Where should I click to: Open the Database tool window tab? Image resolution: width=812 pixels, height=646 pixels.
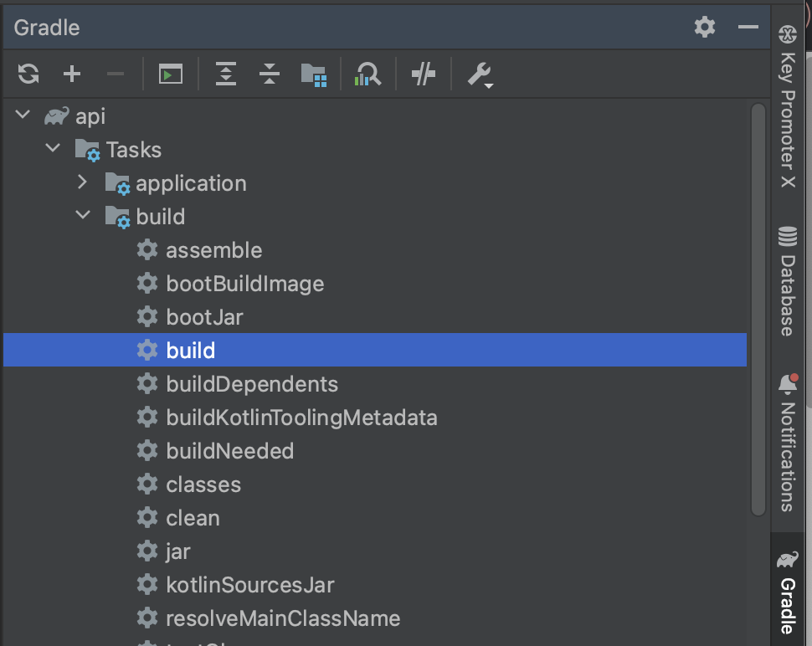[788, 281]
